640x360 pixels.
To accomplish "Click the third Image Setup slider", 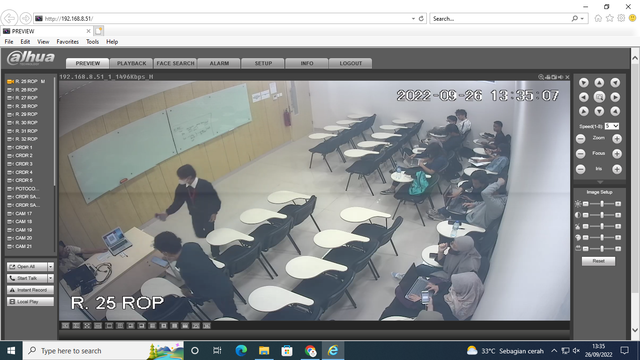I will pyautogui.click(x=602, y=226).
